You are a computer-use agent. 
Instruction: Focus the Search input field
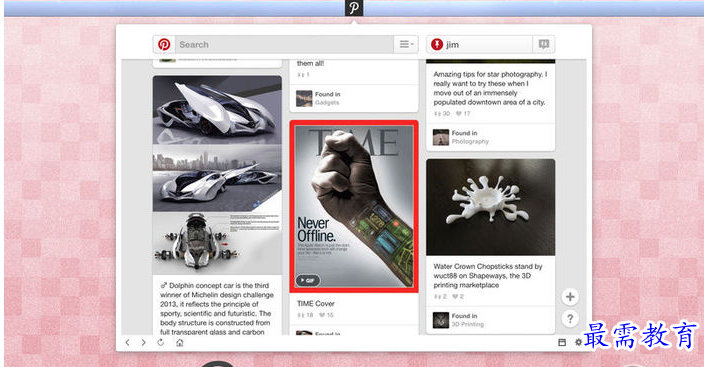tap(284, 45)
